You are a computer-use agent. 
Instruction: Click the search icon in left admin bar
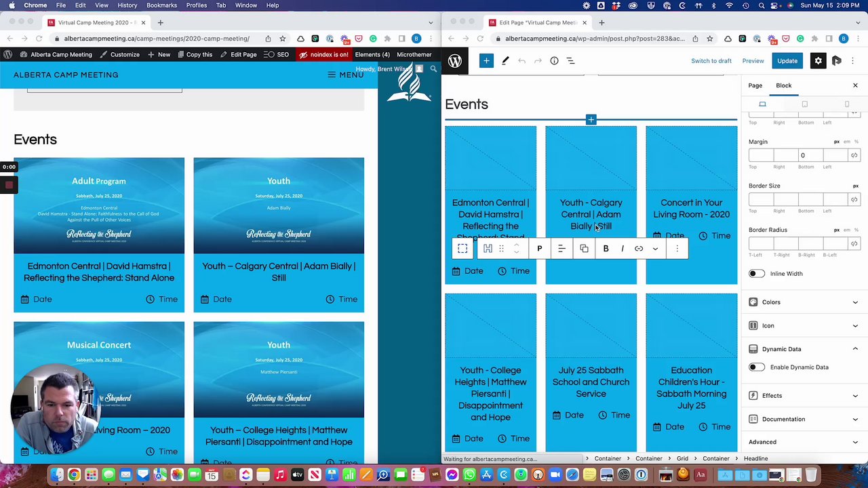coord(433,69)
